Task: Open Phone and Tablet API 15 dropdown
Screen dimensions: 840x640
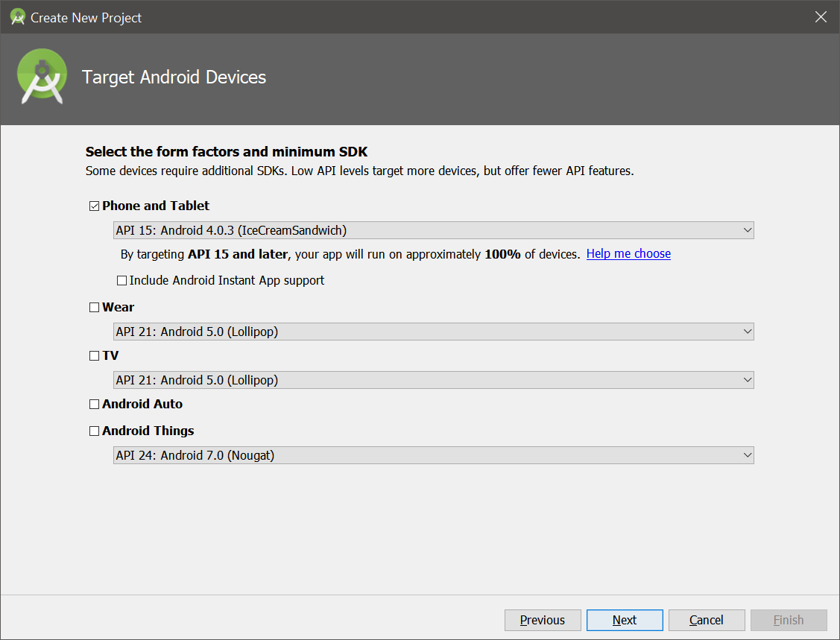Action: (x=433, y=230)
